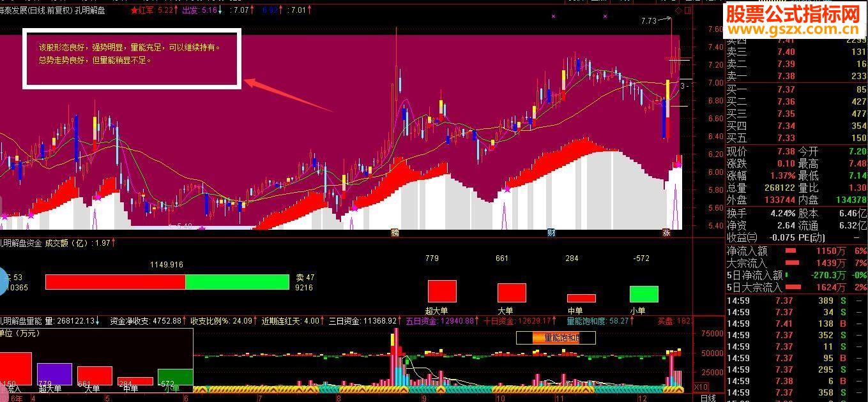The width and height of the screenshot is (868, 402).
Task: Select the 买一 7.37 order row
Action: pyautogui.click(x=796, y=89)
